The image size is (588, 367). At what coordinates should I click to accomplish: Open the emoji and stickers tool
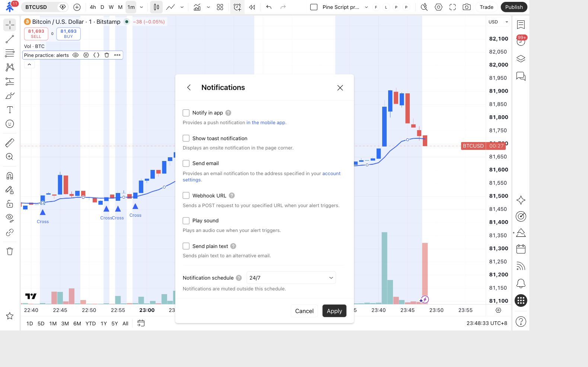pos(10,124)
